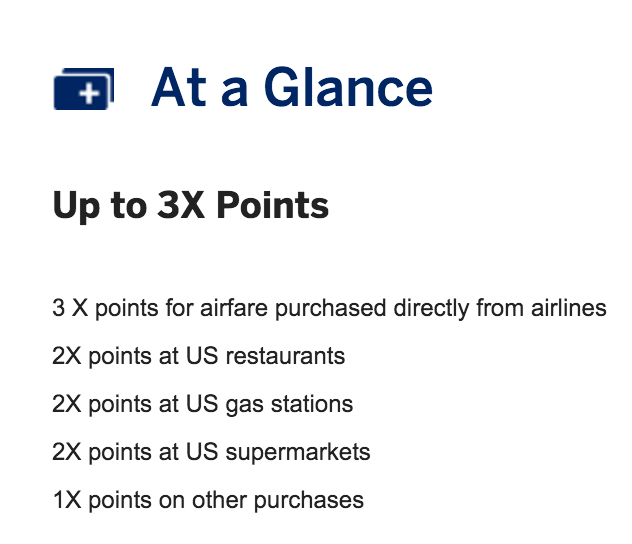Click the word restaurants

pyautogui.click(x=285, y=357)
